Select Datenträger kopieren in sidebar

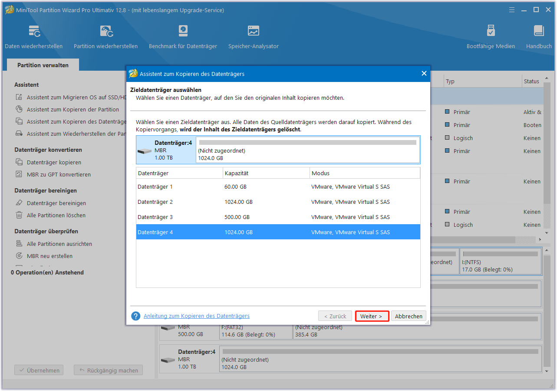(x=49, y=162)
